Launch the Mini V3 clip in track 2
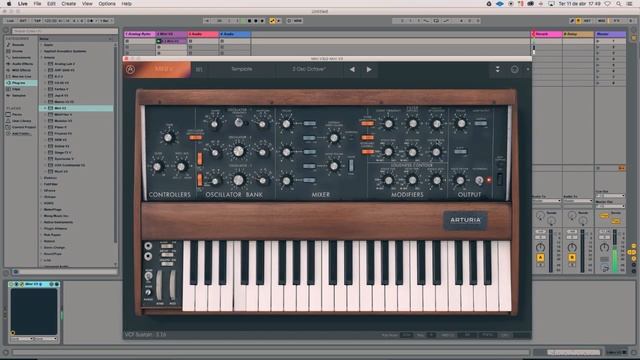 click(x=159, y=41)
